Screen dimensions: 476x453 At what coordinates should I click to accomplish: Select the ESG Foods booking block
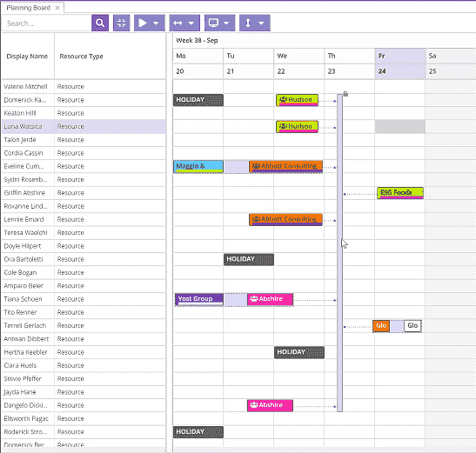pos(400,193)
